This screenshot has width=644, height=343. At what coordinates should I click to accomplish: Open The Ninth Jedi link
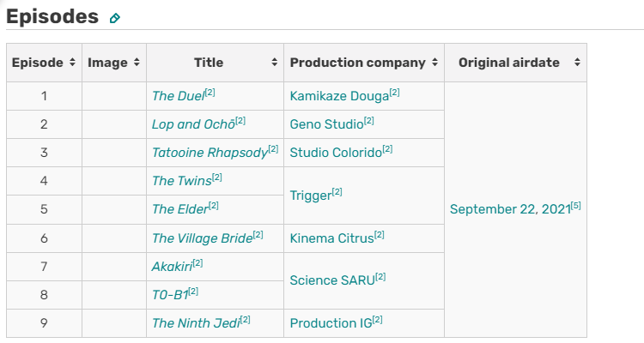tap(196, 323)
